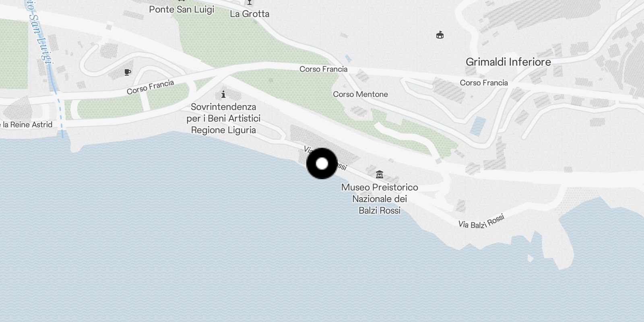Click the small blue pool below Grimaldi Inferiore

[x=478, y=126]
